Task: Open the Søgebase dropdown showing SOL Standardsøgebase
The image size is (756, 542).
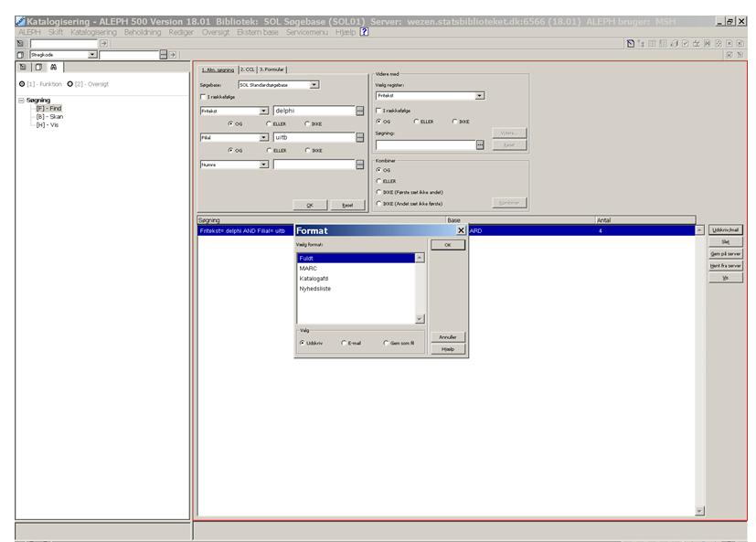Action: point(314,84)
